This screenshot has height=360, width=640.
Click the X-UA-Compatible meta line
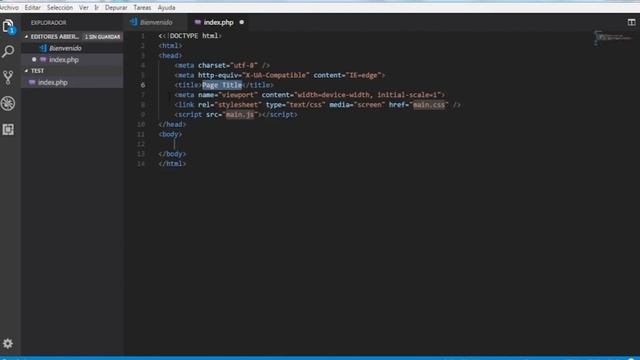pyautogui.click(x=280, y=75)
